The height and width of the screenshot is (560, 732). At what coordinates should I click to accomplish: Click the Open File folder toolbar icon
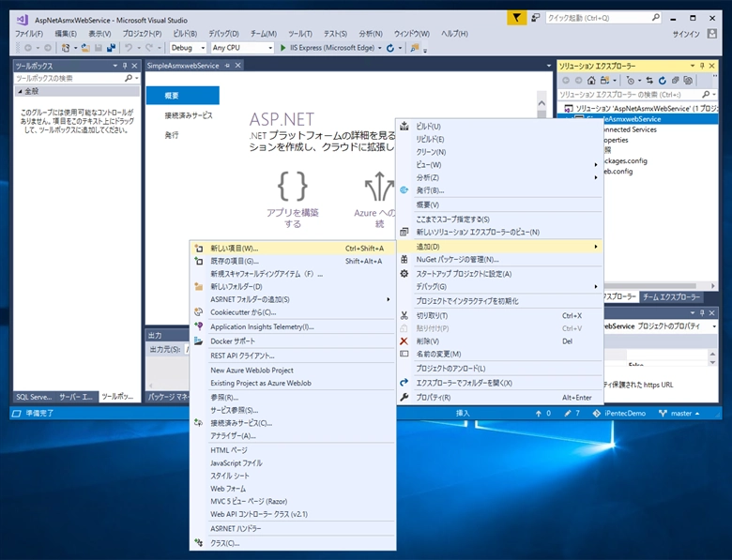(x=85, y=48)
